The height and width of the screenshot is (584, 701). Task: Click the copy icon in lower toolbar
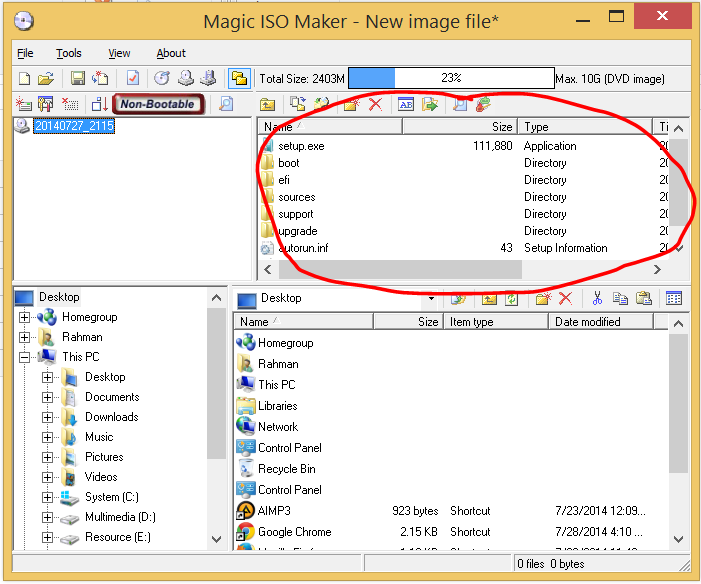[x=620, y=298]
